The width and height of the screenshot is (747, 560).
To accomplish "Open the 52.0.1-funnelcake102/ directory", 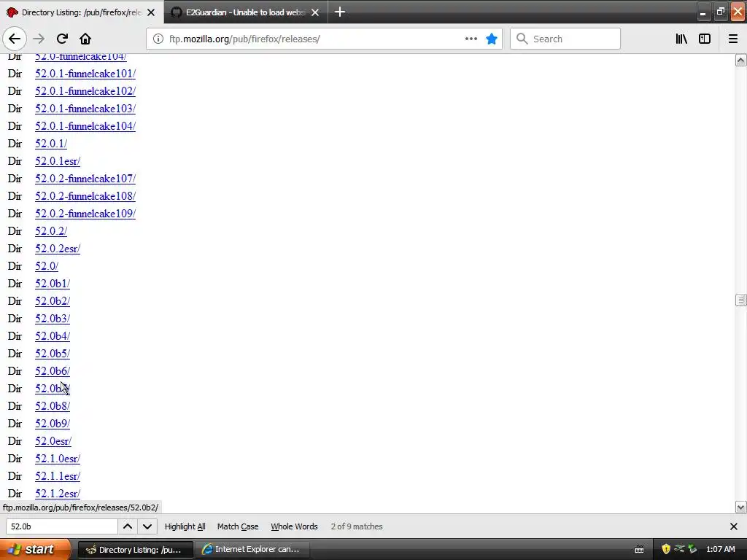I will (x=85, y=91).
